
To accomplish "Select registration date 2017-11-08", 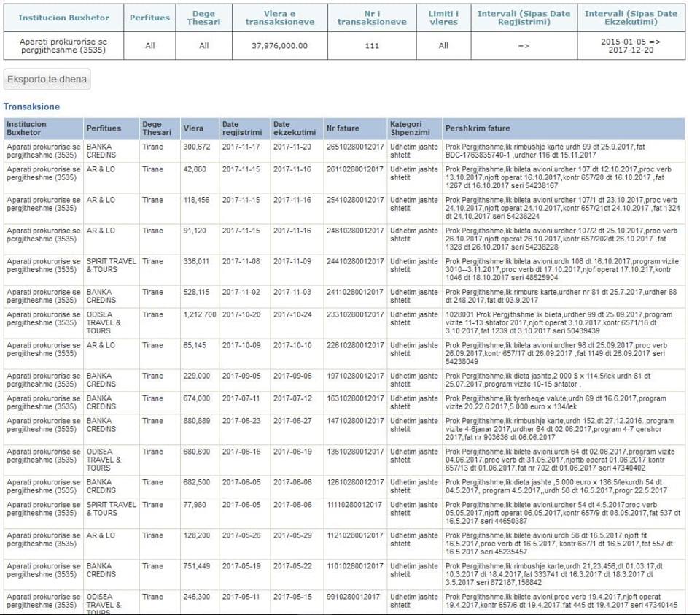I will point(241,261).
